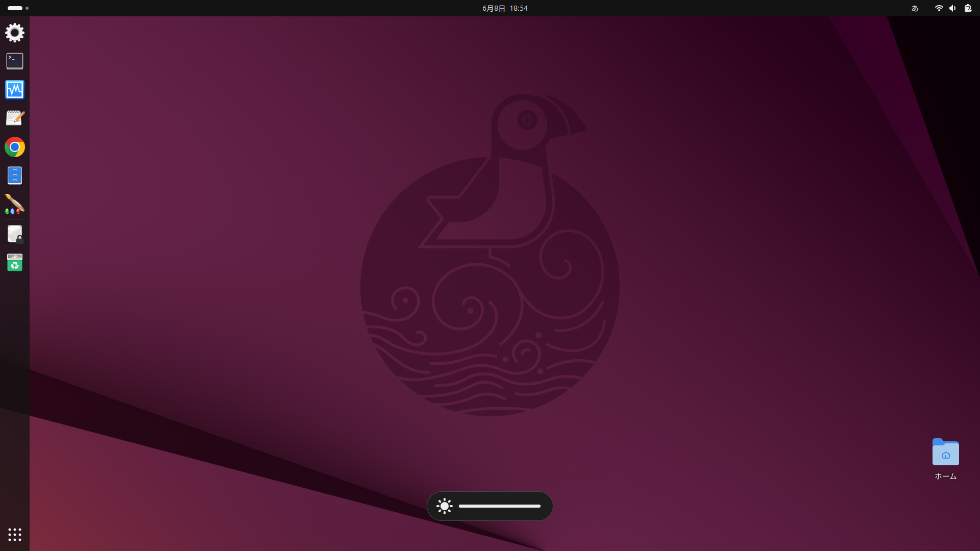Viewport: 980px width, 551px height.
Task: Launch Google Chrome from the dock
Action: 14,147
